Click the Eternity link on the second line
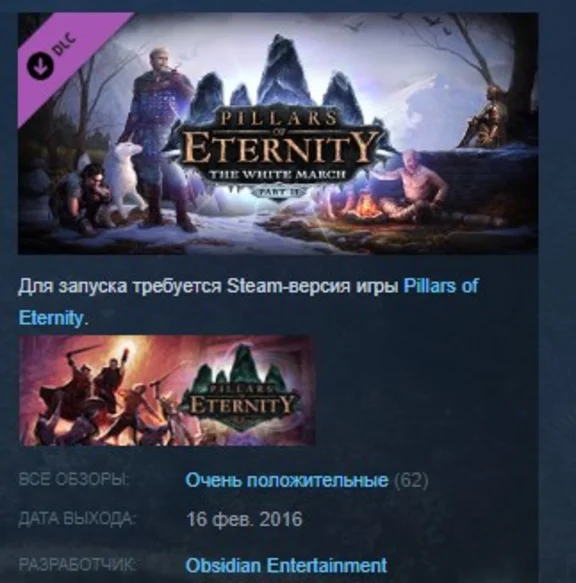This screenshot has width=576, height=583. (x=51, y=318)
